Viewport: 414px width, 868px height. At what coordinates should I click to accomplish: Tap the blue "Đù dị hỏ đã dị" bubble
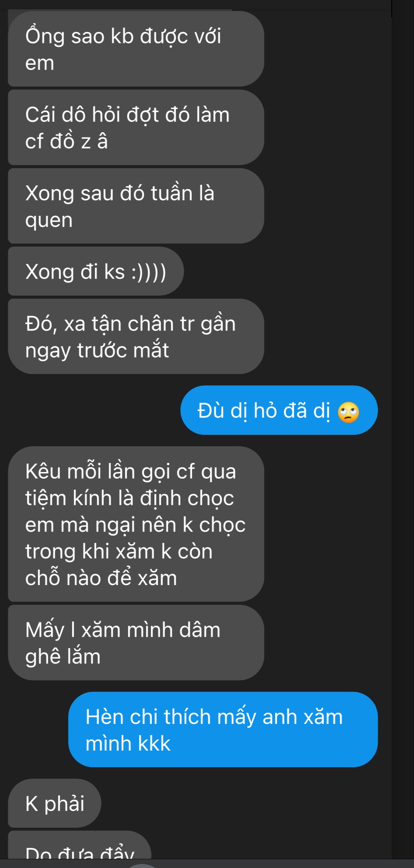pyautogui.click(x=279, y=410)
